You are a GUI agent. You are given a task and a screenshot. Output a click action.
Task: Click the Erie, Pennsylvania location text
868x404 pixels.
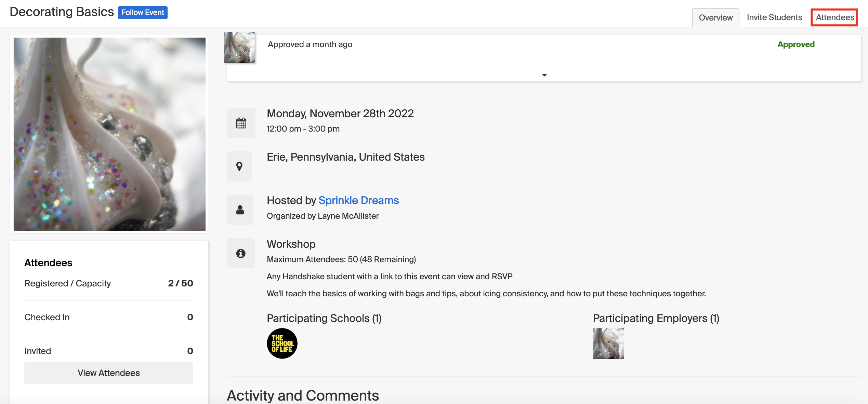click(x=345, y=157)
